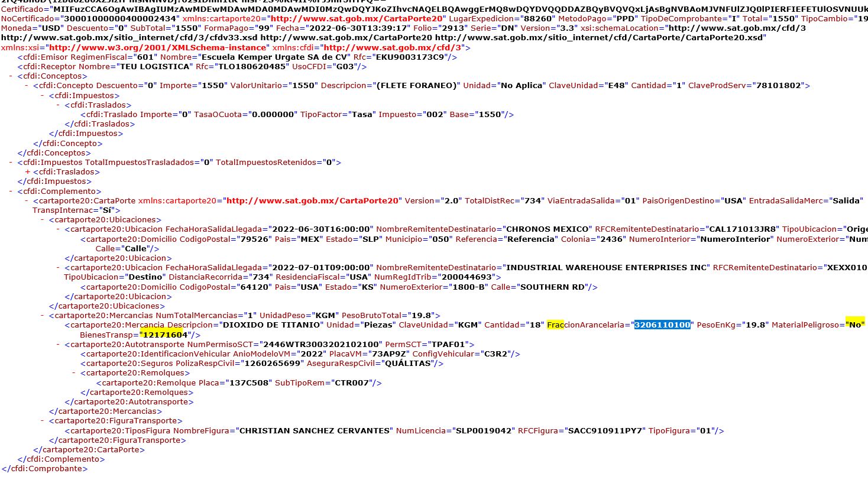868x483 pixels.
Task: Click TasaOCuota value 0.000000
Action: (x=273, y=115)
